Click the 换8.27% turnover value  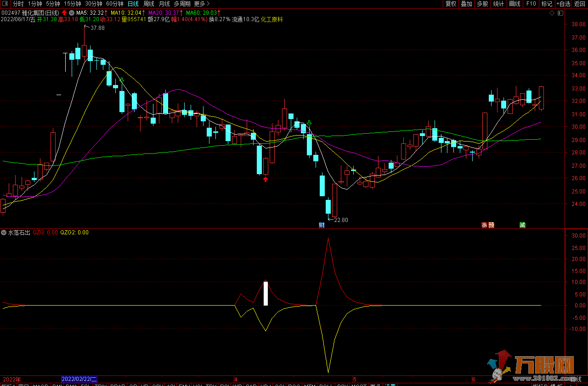220,19
